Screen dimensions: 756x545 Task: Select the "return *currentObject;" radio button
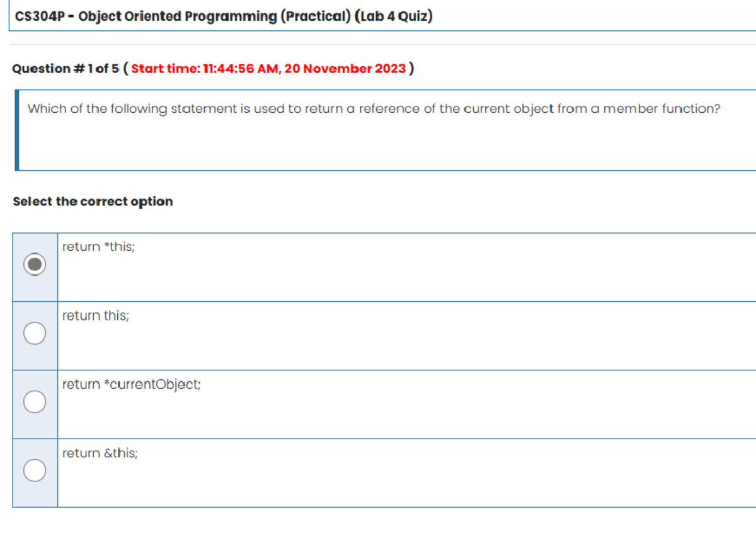35,401
